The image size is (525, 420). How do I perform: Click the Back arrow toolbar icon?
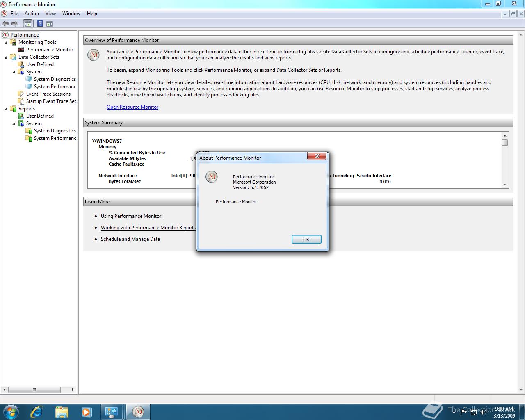click(5, 24)
